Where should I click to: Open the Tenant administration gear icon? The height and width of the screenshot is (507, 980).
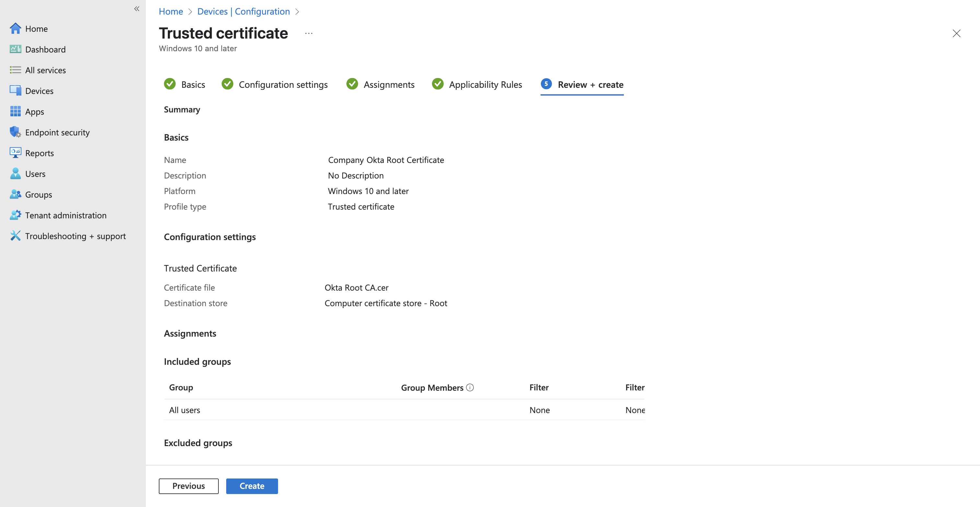point(15,215)
